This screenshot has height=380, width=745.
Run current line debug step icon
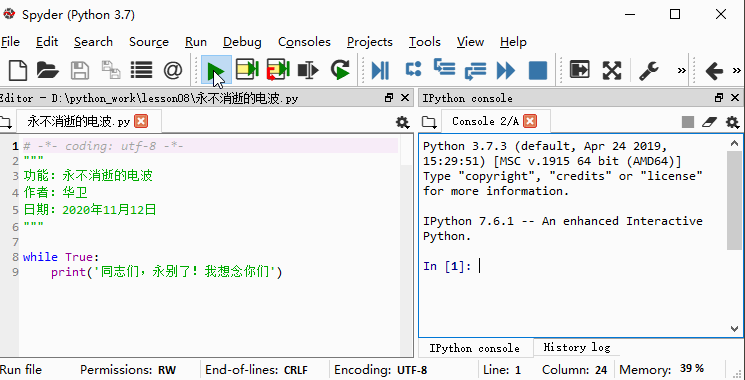point(413,69)
